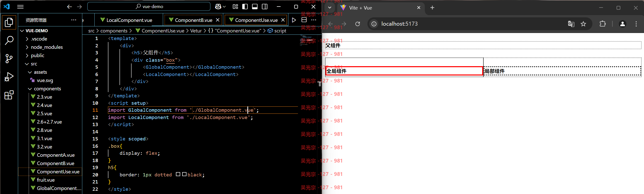Click the vue-demo command center search box
The image size is (644, 194).
(x=149, y=7)
